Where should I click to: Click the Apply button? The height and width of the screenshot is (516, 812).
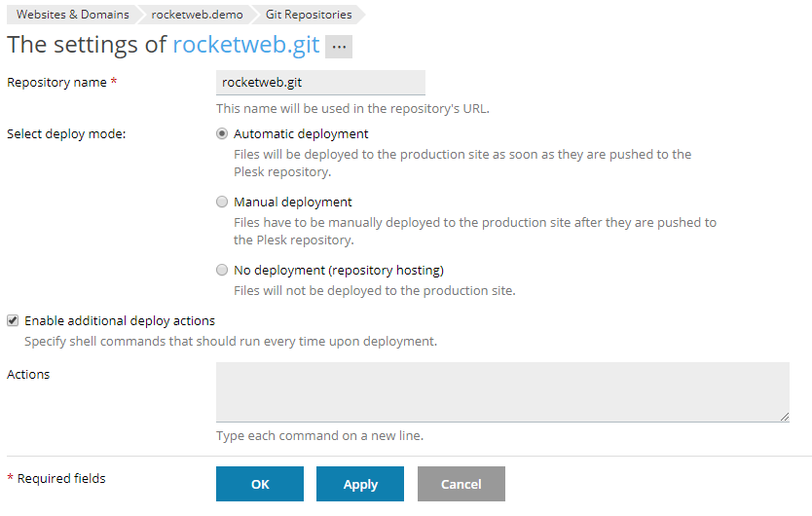pyautogui.click(x=360, y=484)
